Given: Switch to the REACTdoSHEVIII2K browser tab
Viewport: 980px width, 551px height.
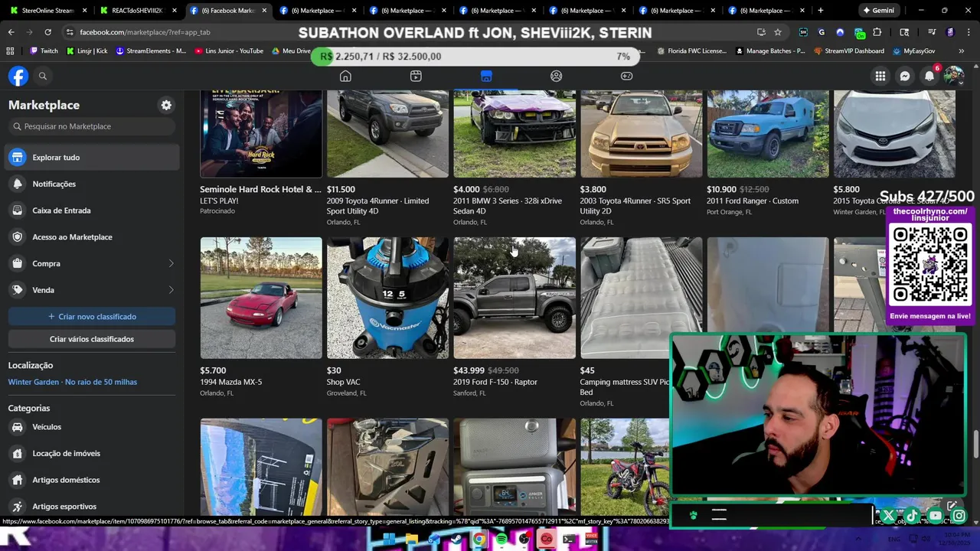Looking at the screenshot, I should point(138,11).
